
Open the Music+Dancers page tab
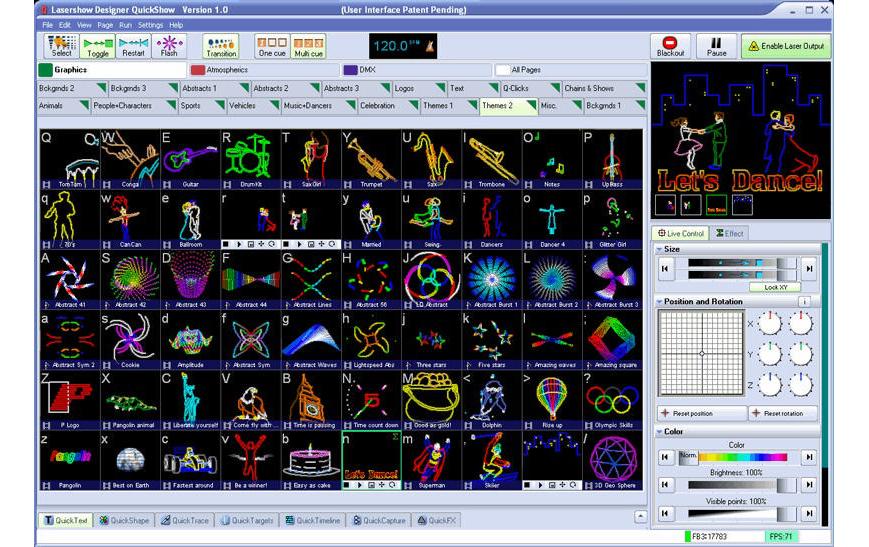coord(319,105)
